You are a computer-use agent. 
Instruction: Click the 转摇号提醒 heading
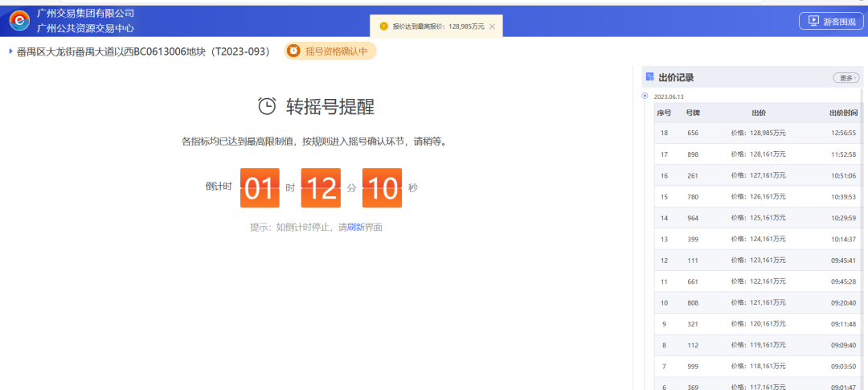click(x=330, y=106)
